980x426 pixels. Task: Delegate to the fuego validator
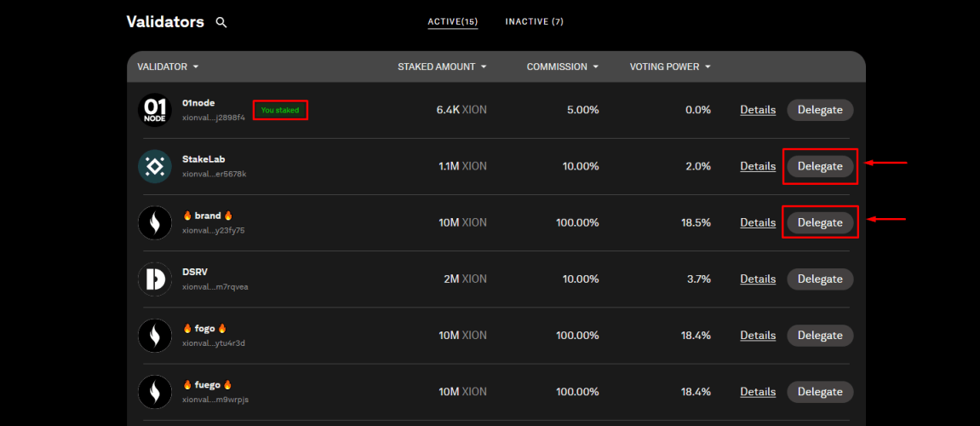[820, 392]
